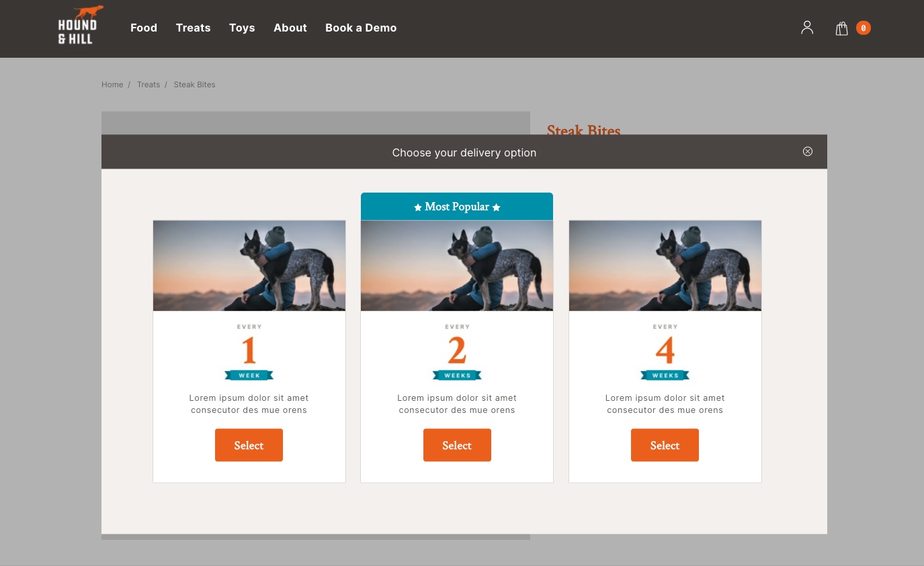924x566 pixels.
Task: Close the delivery option dialog
Action: 808,152
